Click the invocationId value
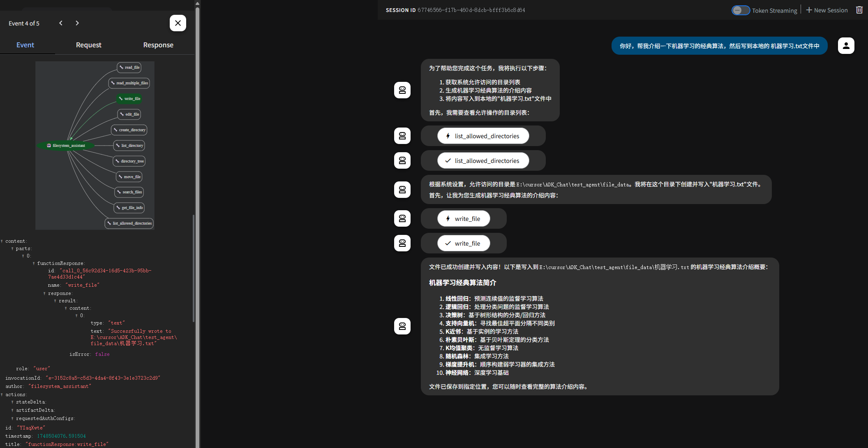 [x=103, y=378]
